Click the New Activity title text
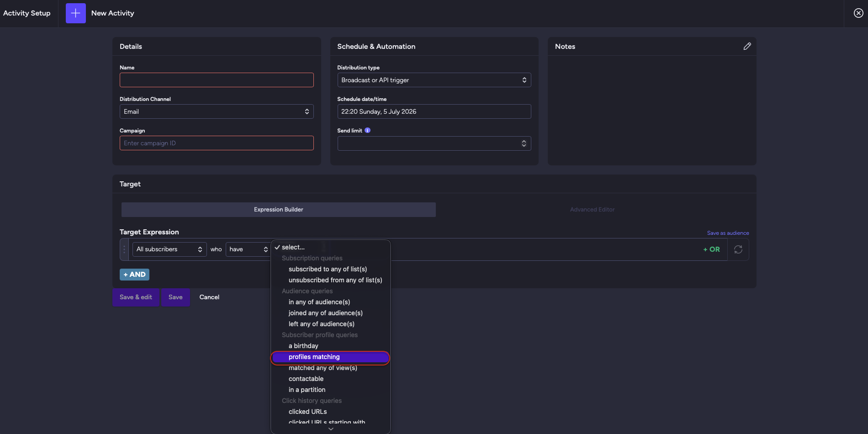The height and width of the screenshot is (434, 868). (x=113, y=13)
